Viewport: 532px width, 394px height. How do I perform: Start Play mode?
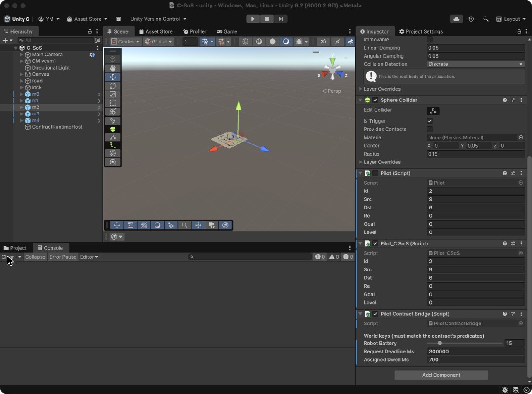[253, 19]
